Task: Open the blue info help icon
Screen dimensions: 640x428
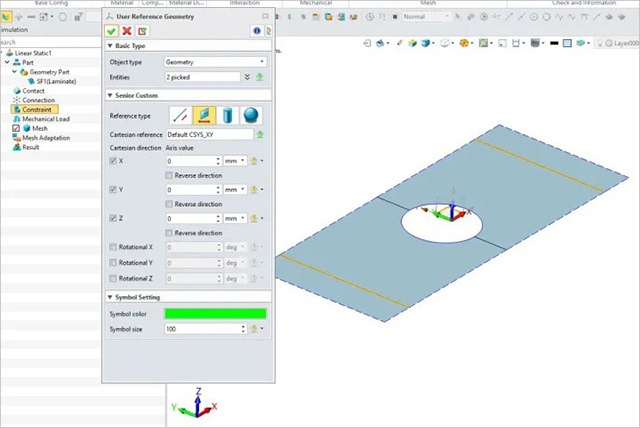Action: coord(257,31)
